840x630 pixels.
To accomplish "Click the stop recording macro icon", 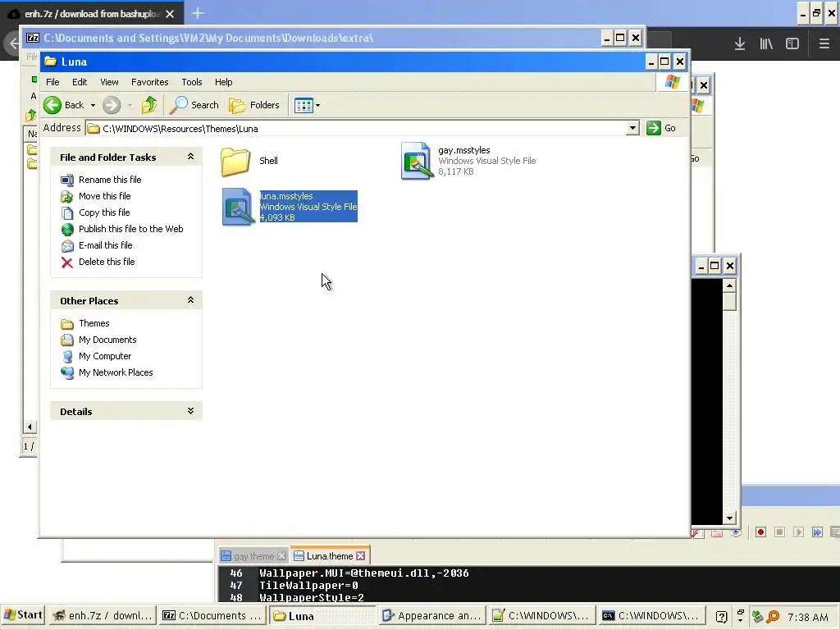I will tap(779, 532).
